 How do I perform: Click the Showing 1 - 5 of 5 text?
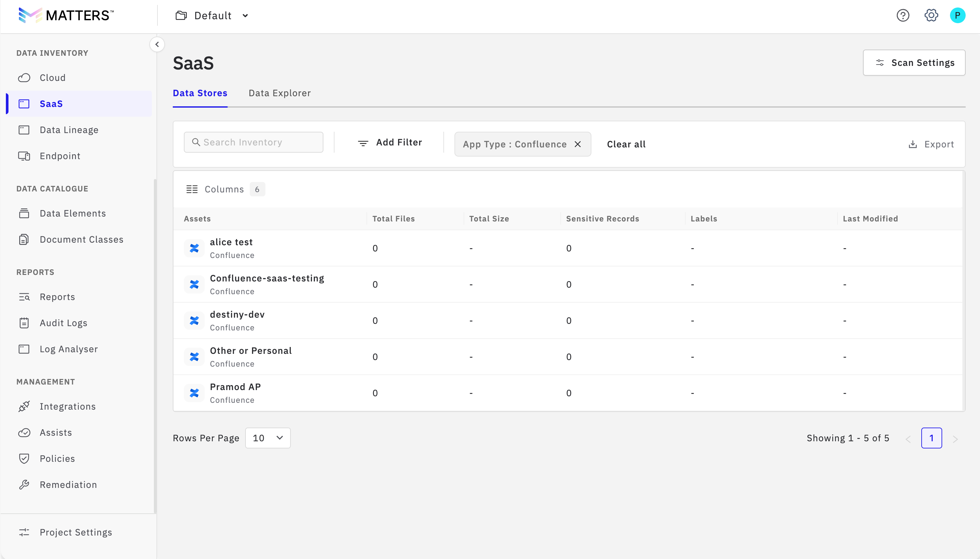click(x=848, y=438)
